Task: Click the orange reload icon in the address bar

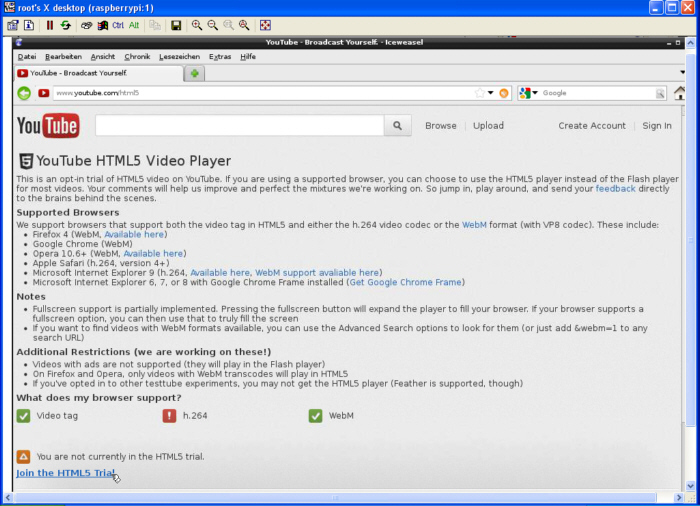Action: click(504, 93)
